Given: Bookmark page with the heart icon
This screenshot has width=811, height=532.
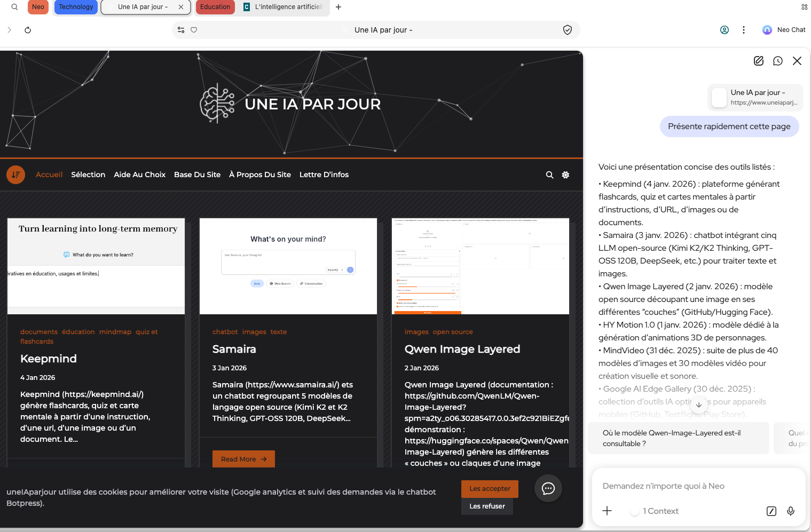Looking at the screenshot, I should coord(194,30).
